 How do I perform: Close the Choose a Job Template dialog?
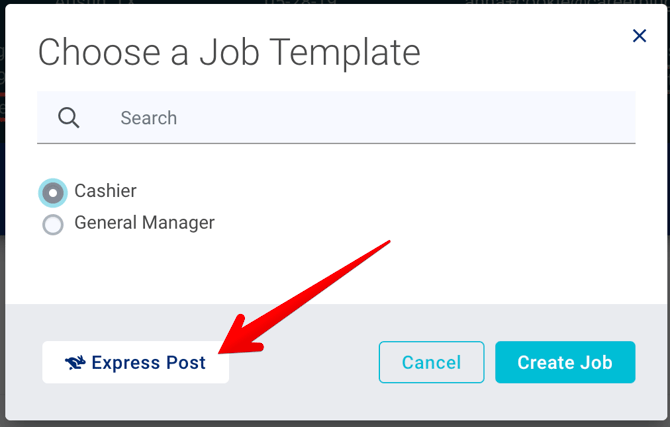click(x=640, y=36)
